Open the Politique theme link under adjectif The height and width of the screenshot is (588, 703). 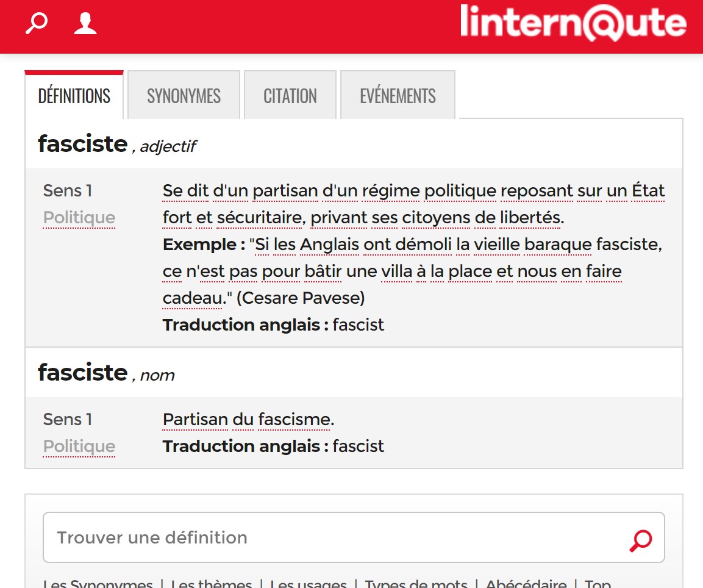coord(79,218)
